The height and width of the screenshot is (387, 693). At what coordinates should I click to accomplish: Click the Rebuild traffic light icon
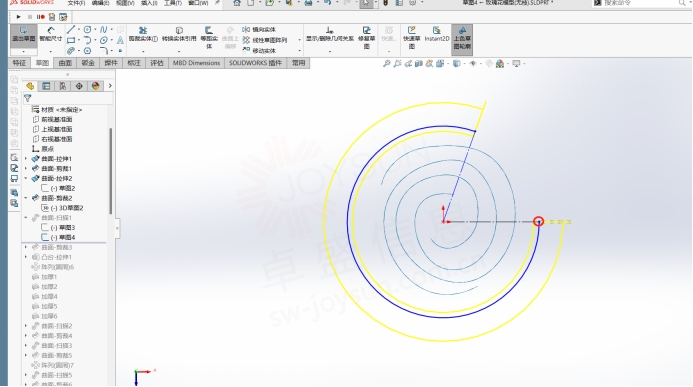(x=385, y=3)
